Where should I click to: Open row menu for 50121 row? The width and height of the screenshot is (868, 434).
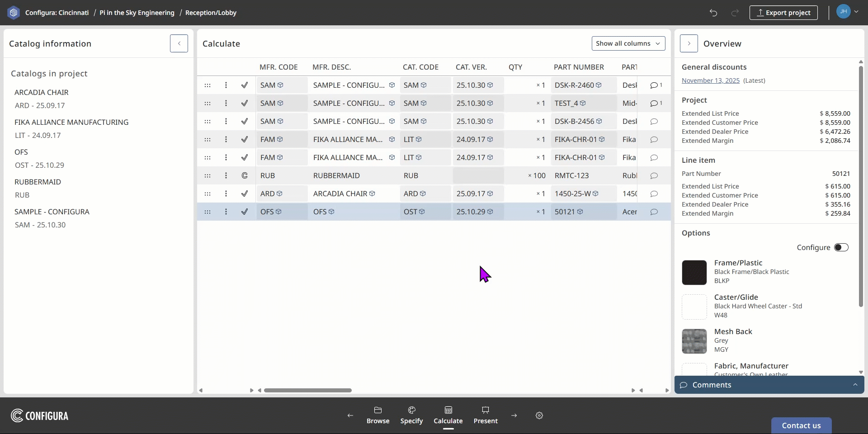(226, 212)
